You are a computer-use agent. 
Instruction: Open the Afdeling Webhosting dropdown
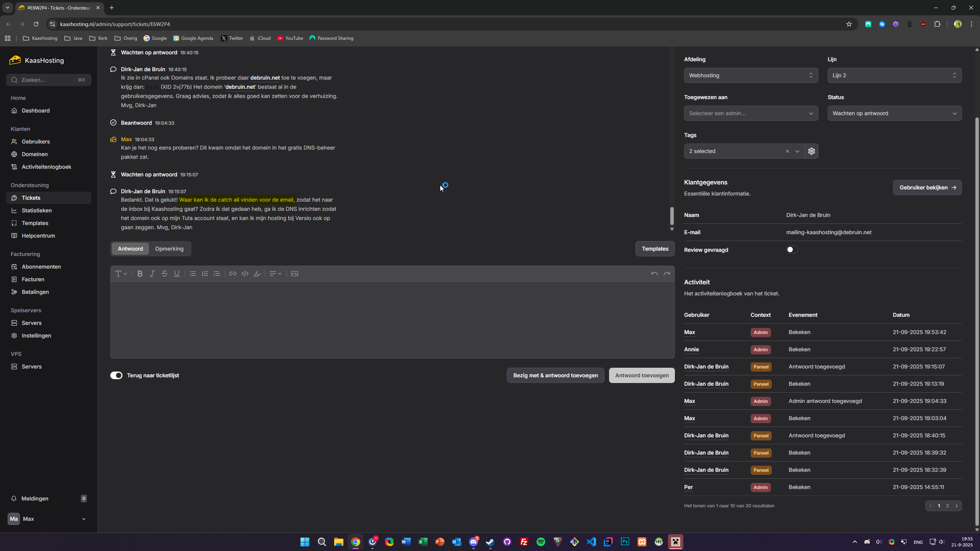click(751, 75)
